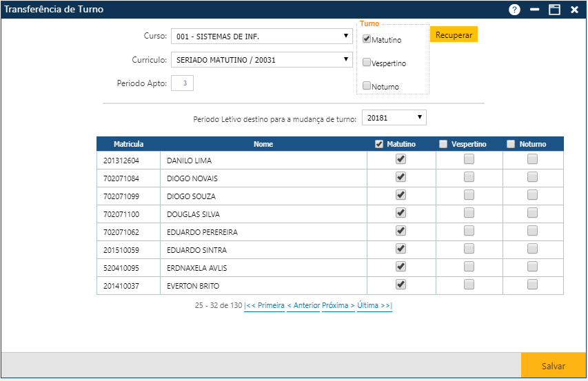Uncheck Matutino for ERDNAXELA AVLIS
Screen dimensions: 588x381
coord(401,267)
